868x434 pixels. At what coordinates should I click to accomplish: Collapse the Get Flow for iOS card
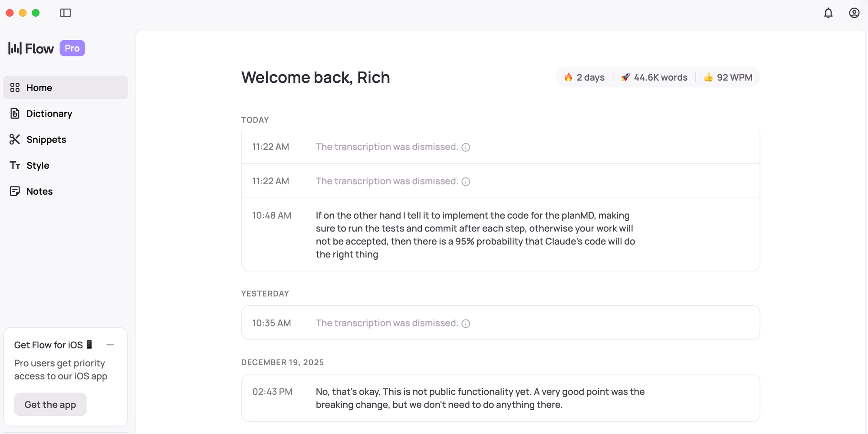coord(110,345)
